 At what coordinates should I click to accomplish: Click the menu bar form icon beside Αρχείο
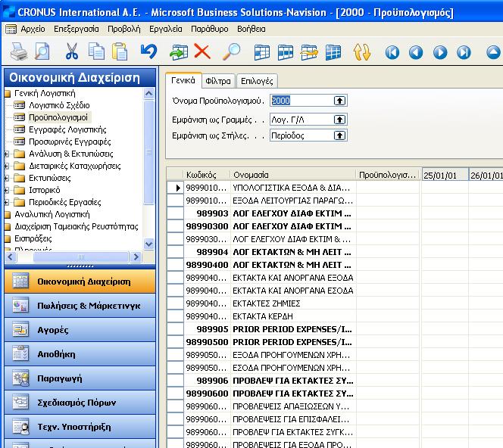11,30
